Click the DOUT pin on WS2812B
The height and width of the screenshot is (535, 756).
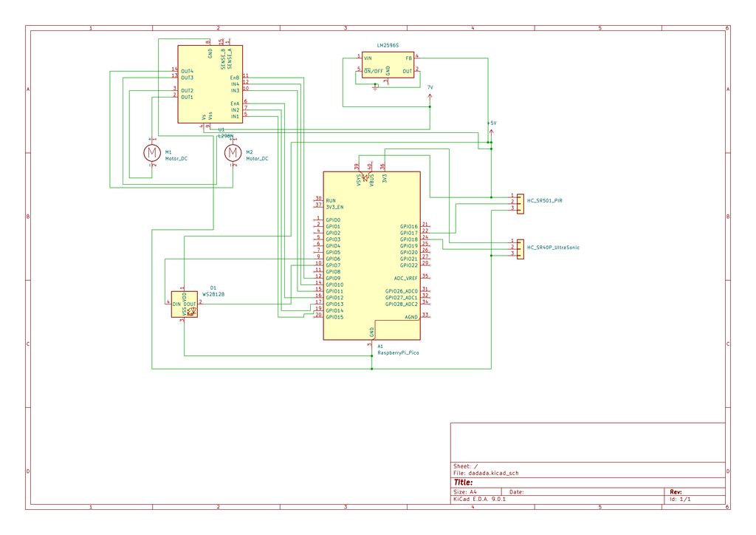click(190, 304)
